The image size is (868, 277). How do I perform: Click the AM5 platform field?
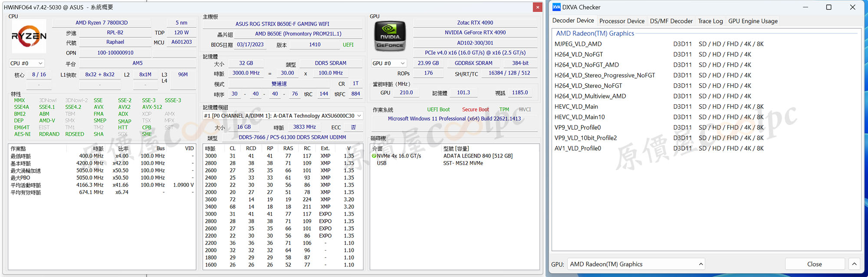[137, 63]
